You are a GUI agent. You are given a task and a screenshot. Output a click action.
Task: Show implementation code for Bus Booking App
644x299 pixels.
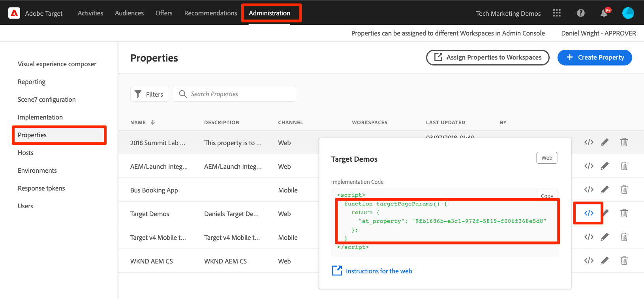(x=589, y=189)
